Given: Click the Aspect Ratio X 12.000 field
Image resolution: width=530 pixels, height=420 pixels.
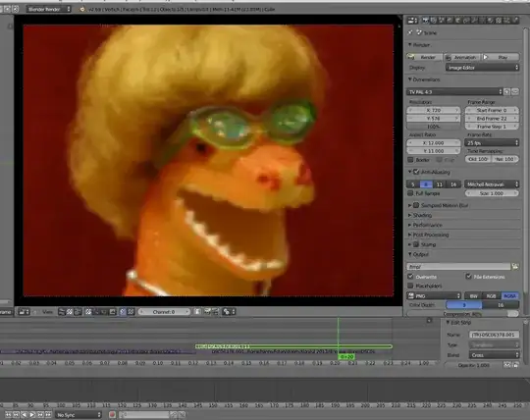Looking at the screenshot, I should pyautogui.click(x=434, y=143).
